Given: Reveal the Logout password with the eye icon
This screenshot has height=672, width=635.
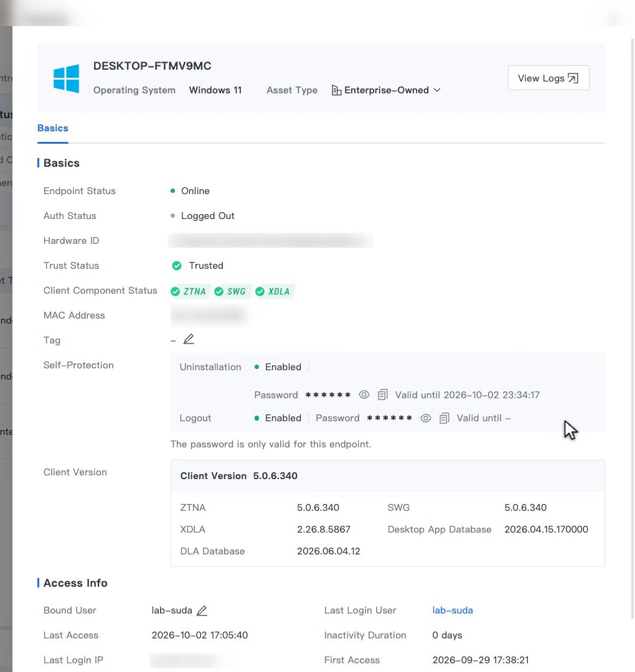Looking at the screenshot, I should 426,418.
